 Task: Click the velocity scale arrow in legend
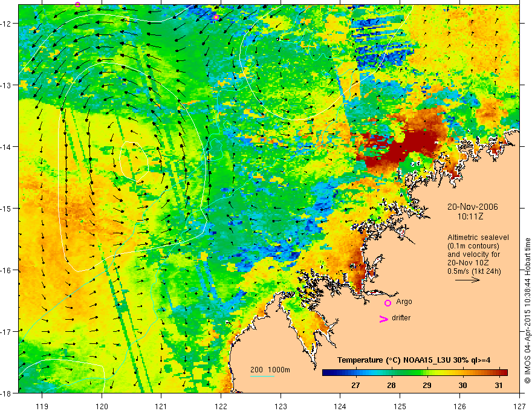tap(467, 280)
